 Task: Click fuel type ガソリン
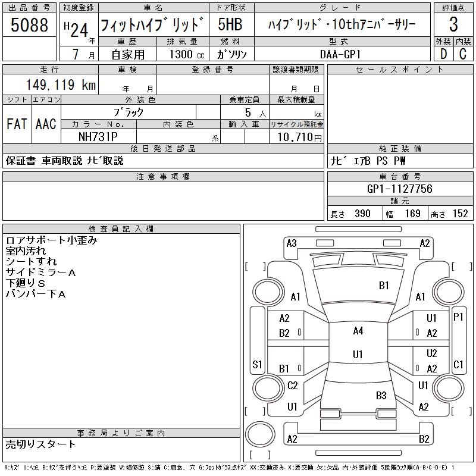231,55
